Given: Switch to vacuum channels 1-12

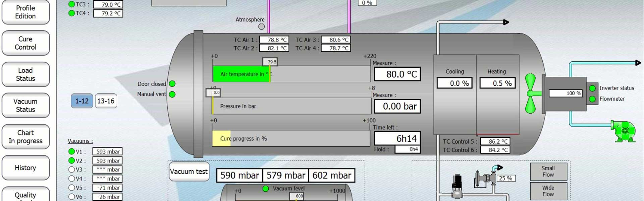Looking at the screenshot, I should 82,101.
